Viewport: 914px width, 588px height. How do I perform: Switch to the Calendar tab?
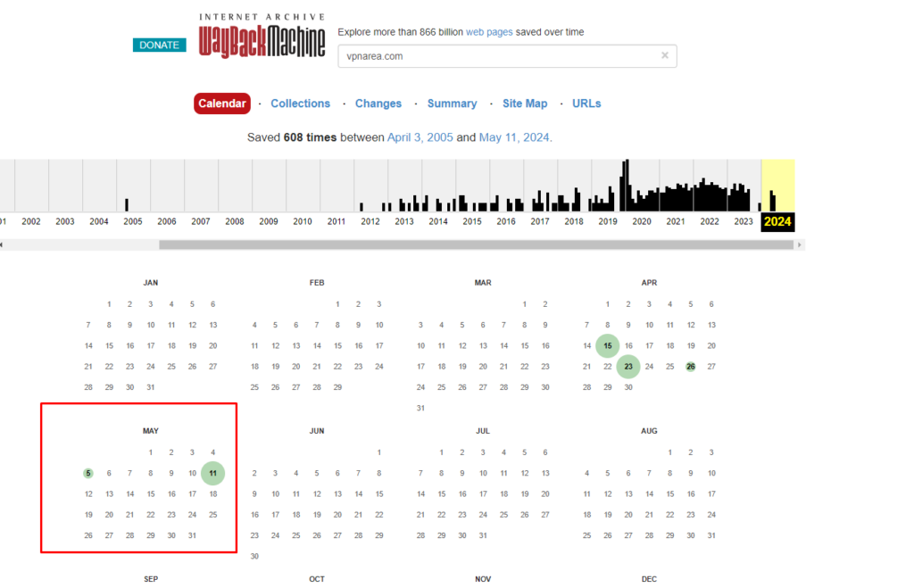pyautogui.click(x=221, y=103)
